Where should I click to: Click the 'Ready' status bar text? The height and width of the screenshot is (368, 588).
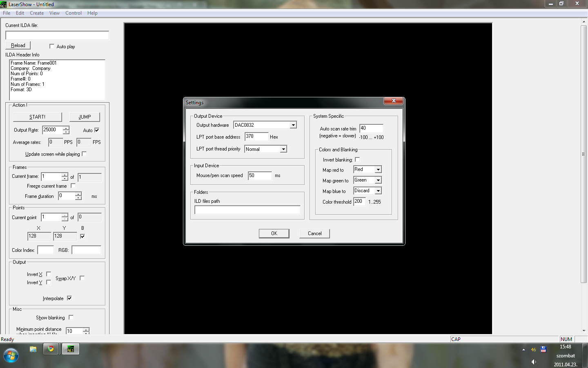(7, 339)
